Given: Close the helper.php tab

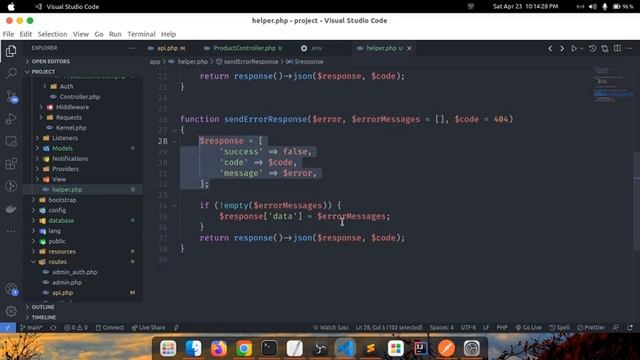Looking at the screenshot, I should tap(409, 49).
